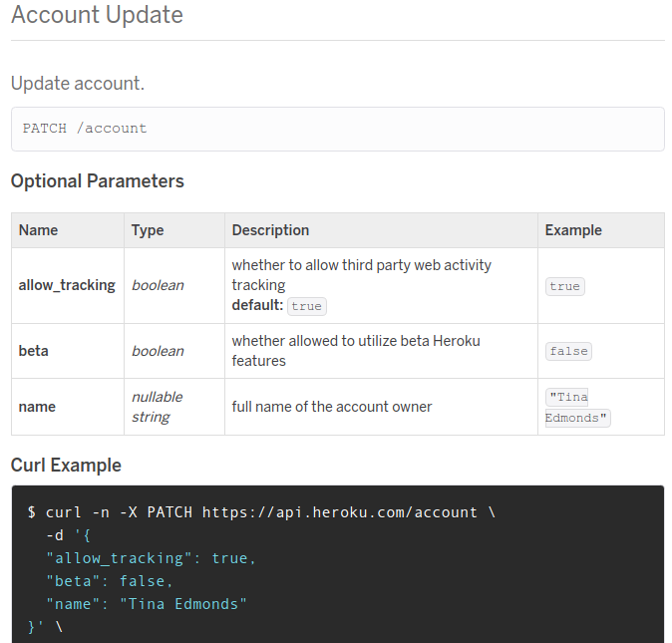Click the default: true code badge
This screenshot has height=643, width=672.
306,306
